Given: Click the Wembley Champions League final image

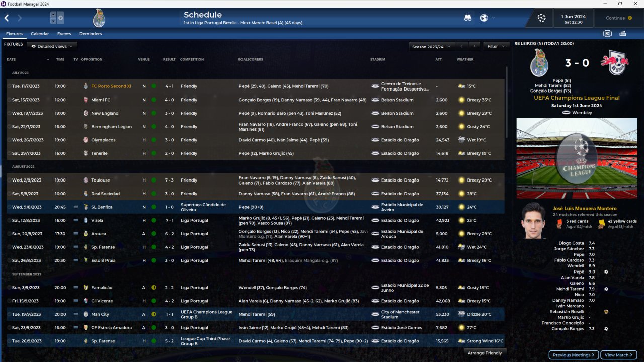Looking at the screenshot, I should [x=577, y=158].
